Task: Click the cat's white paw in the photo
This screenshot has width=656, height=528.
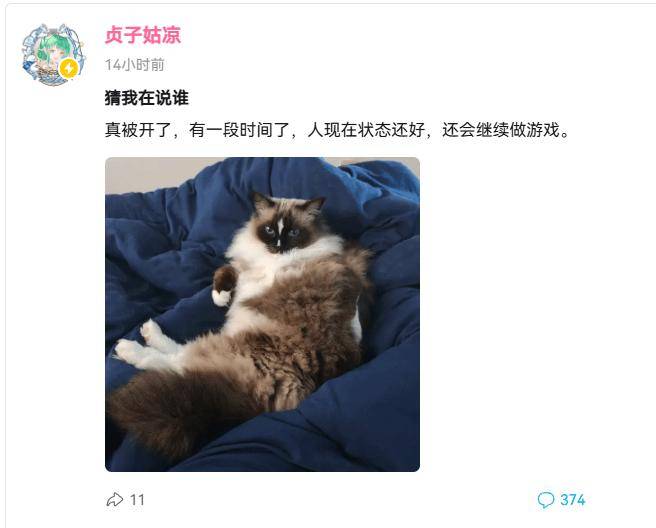Action: click(x=221, y=297)
